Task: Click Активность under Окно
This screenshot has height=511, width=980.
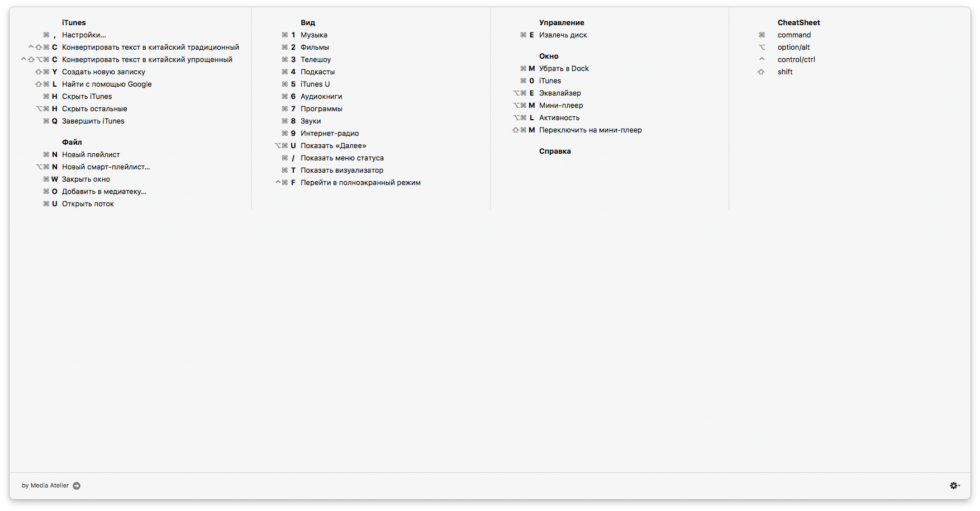Action: pyautogui.click(x=559, y=118)
